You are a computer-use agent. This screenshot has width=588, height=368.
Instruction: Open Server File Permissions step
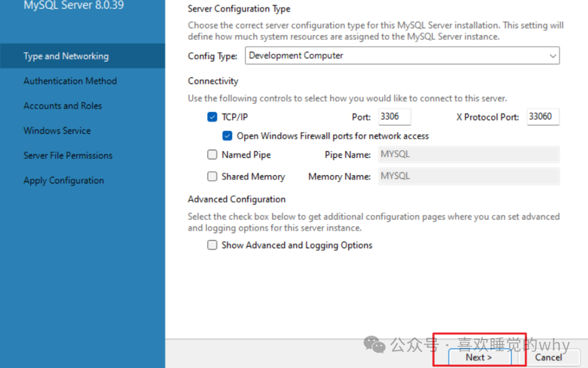point(68,155)
